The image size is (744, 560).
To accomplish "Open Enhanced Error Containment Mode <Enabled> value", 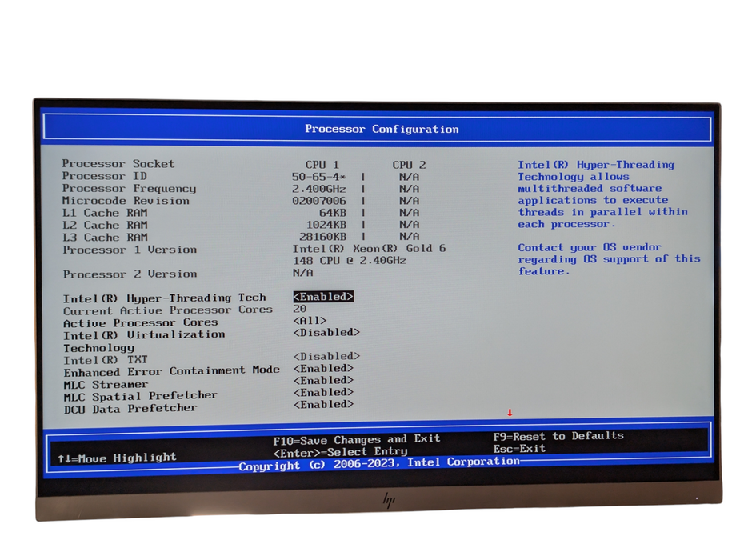I will pyautogui.click(x=323, y=369).
